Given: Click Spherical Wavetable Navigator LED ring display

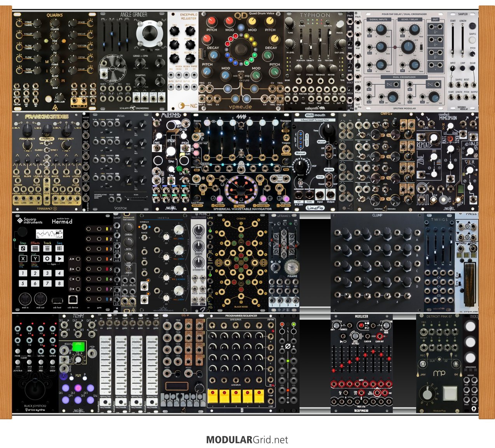Looking at the screenshot, I should point(241,190).
